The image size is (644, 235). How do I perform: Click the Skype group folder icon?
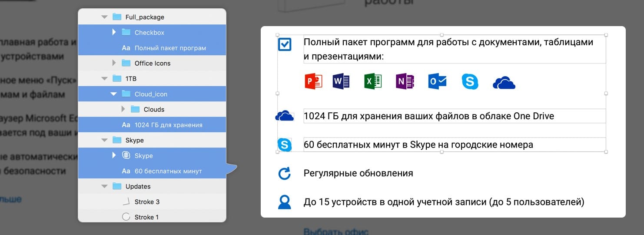click(117, 140)
